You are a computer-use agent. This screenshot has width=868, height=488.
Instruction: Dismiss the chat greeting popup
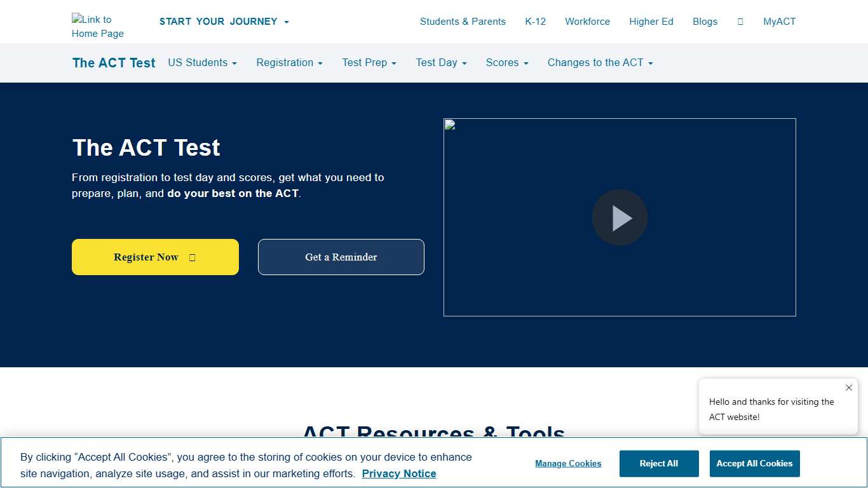coord(849,388)
